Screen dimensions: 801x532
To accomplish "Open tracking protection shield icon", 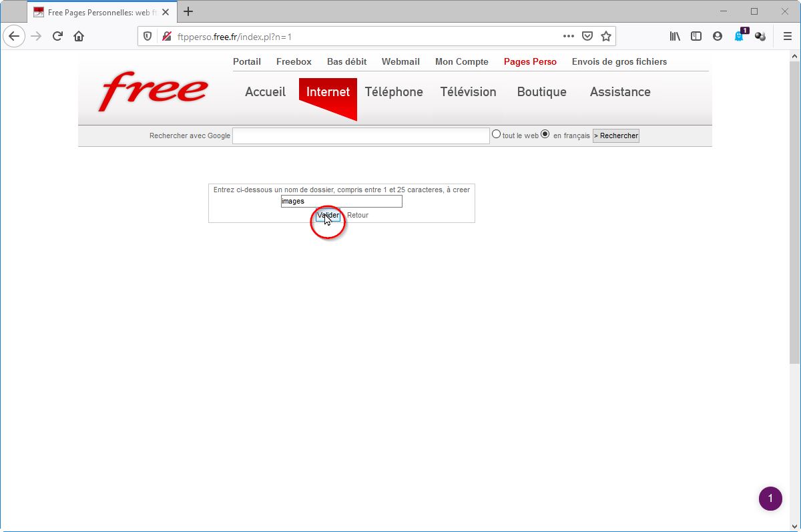I will click(x=148, y=36).
